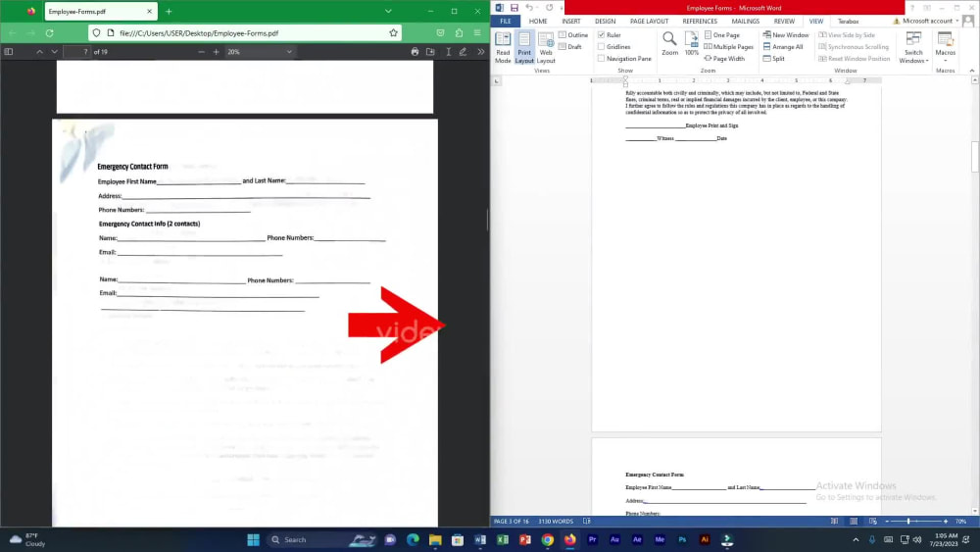Open Excel from the taskbar
The height and width of the screenshot is (552, 980).
(503, 540)
